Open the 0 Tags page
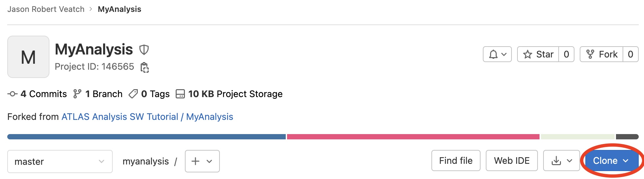 (x=149, y=94)
